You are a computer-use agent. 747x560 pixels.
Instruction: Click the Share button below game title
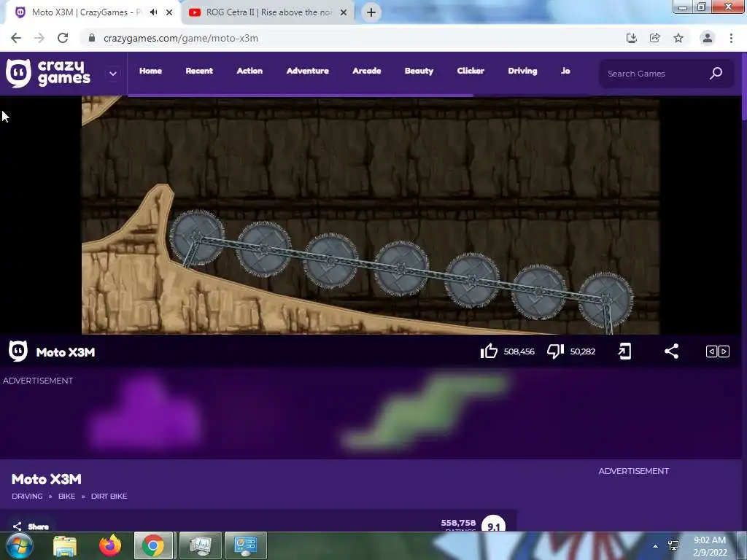coord(31,526)
